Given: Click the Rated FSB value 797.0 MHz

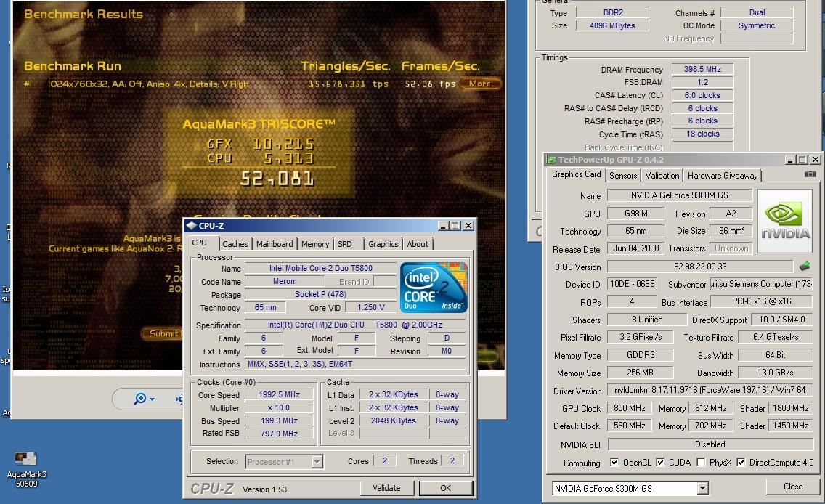Looking at the screenshot, I should pos(280,434).
